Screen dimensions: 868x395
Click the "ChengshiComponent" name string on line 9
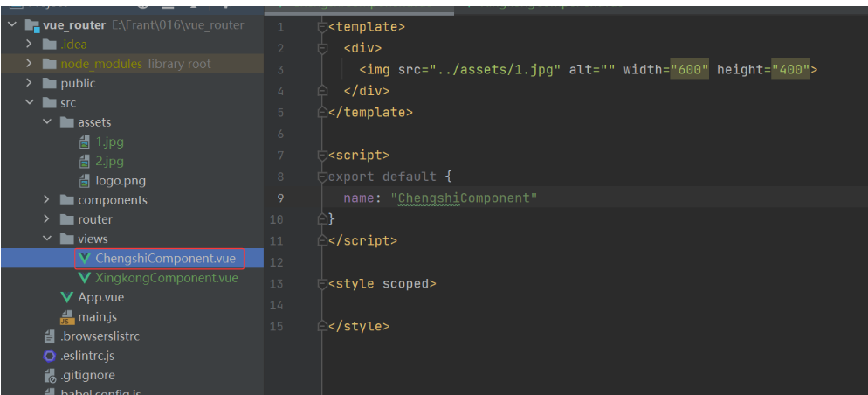coord(464,198)
